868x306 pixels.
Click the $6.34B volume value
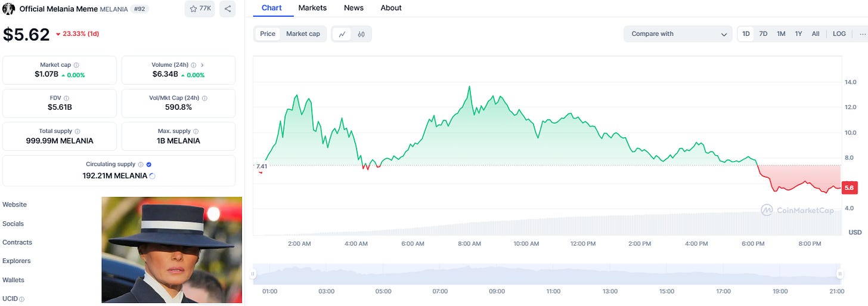(x=165, y=75)
